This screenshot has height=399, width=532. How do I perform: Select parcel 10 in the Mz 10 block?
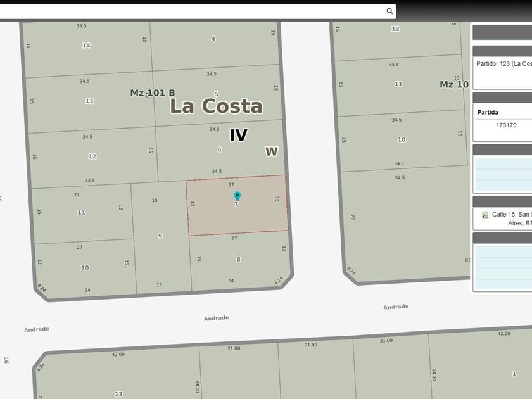[x=402, y=139]
